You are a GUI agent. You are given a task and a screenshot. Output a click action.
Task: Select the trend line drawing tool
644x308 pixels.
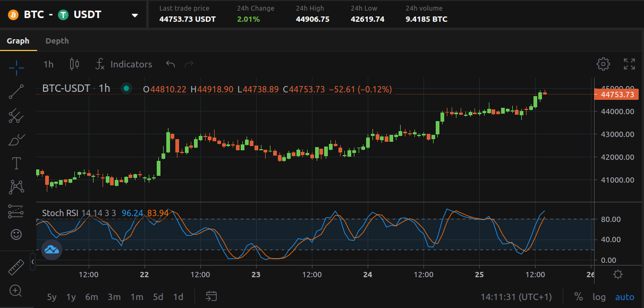tap(16, 91)
